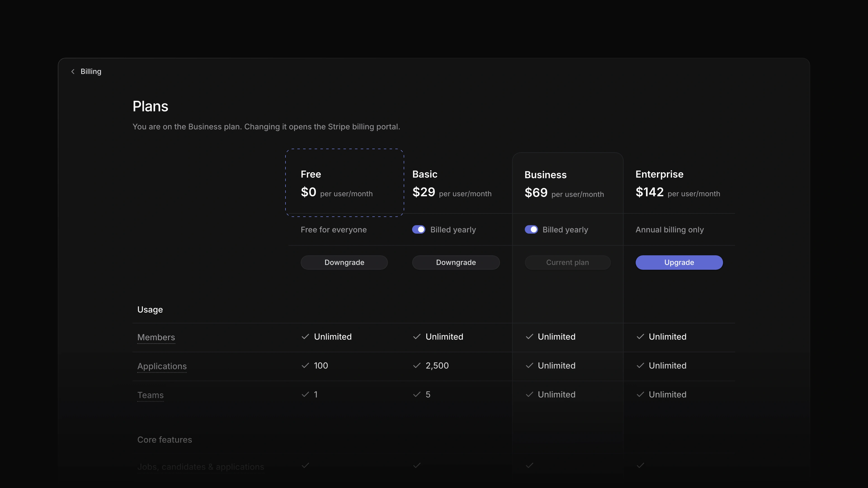Click checkmark beside 2,500 applications
Viewport: 868px width, 488px height.
[x=417, y=365]
